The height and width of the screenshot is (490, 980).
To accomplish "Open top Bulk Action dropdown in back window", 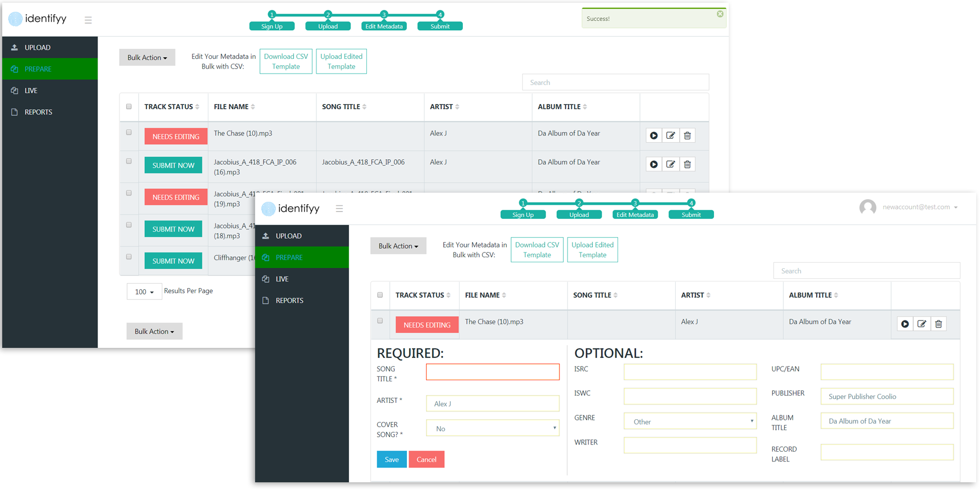I will click(x=147, y=58).
